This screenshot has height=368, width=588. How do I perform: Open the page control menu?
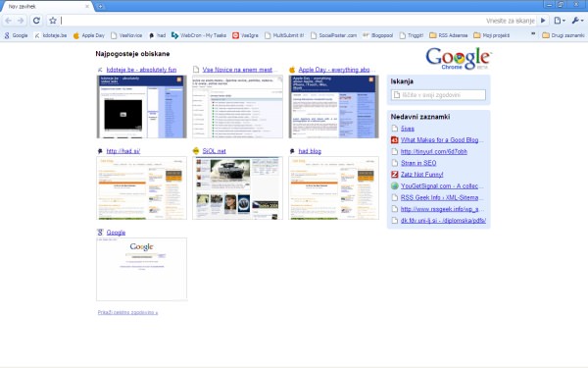[x=560, y=21]
